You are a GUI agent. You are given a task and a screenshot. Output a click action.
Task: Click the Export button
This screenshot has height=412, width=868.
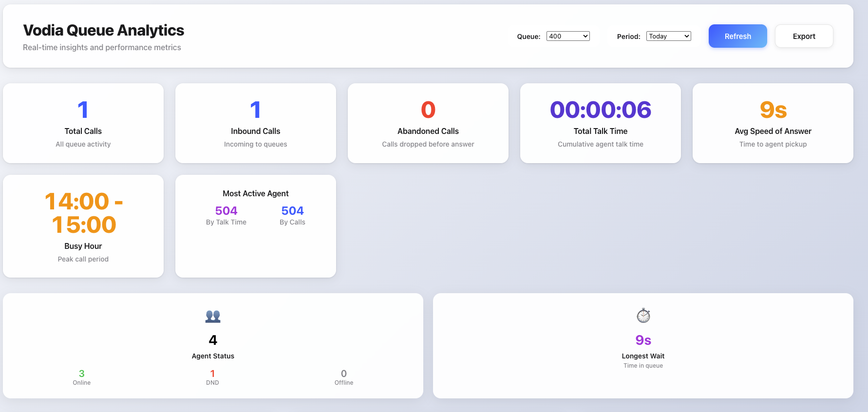pyautogui.click(x=804, y=36)
